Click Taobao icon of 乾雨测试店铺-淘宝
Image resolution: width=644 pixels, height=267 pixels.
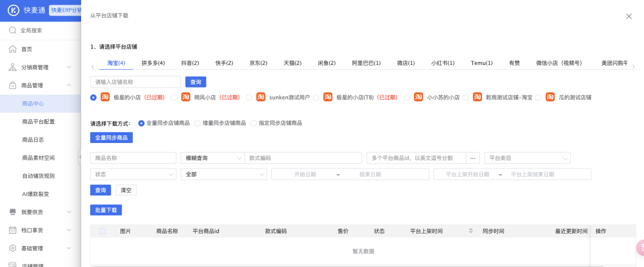(477, 97)
